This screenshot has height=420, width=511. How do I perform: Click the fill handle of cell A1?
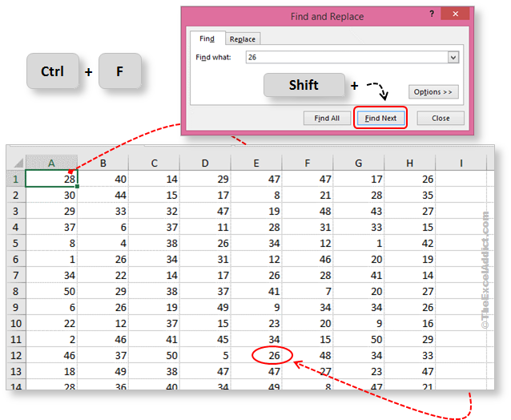[77, 186]
